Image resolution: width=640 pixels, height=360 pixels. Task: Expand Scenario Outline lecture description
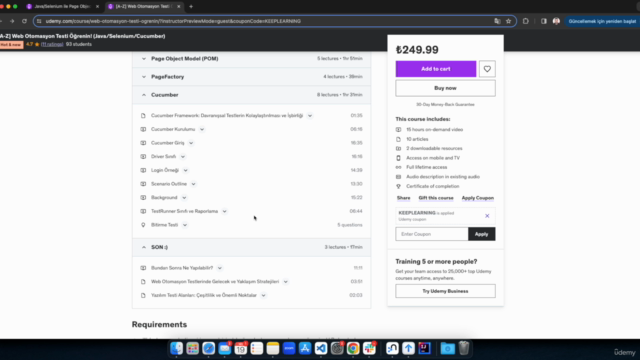point(193,184)
